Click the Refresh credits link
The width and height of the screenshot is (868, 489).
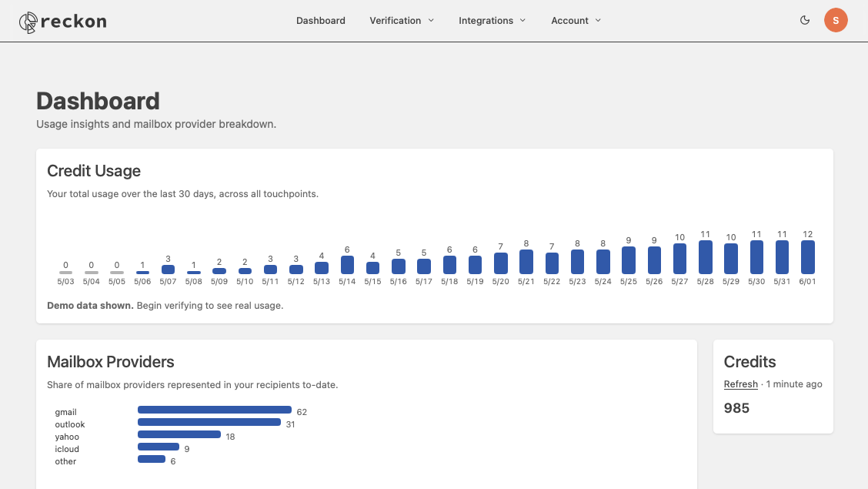click(741, 383)
